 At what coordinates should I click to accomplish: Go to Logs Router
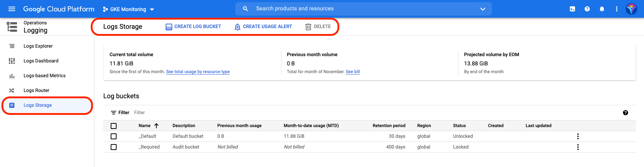pos(37,91)
